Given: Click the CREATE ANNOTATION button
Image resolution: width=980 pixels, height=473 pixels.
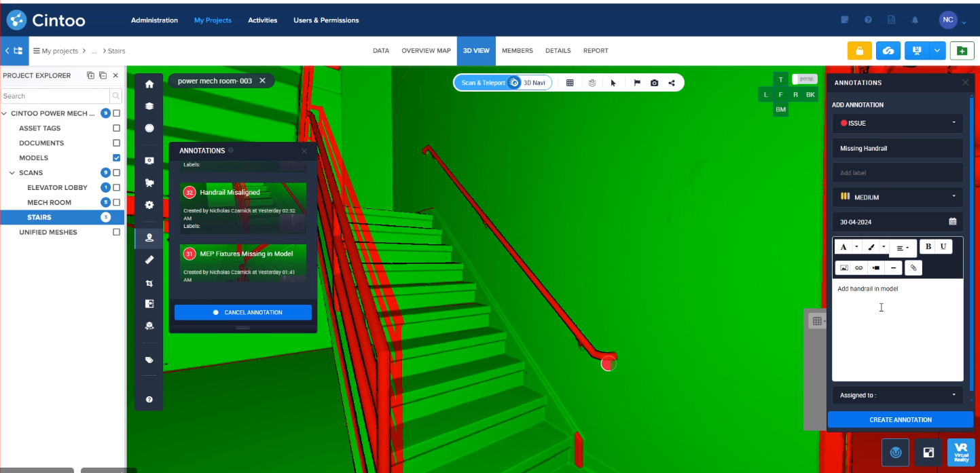Looking at the screenshot, I should [x=899, y=419].
